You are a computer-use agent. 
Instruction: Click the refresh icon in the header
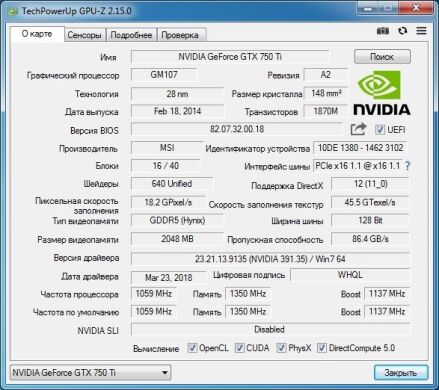pos(403,31)
